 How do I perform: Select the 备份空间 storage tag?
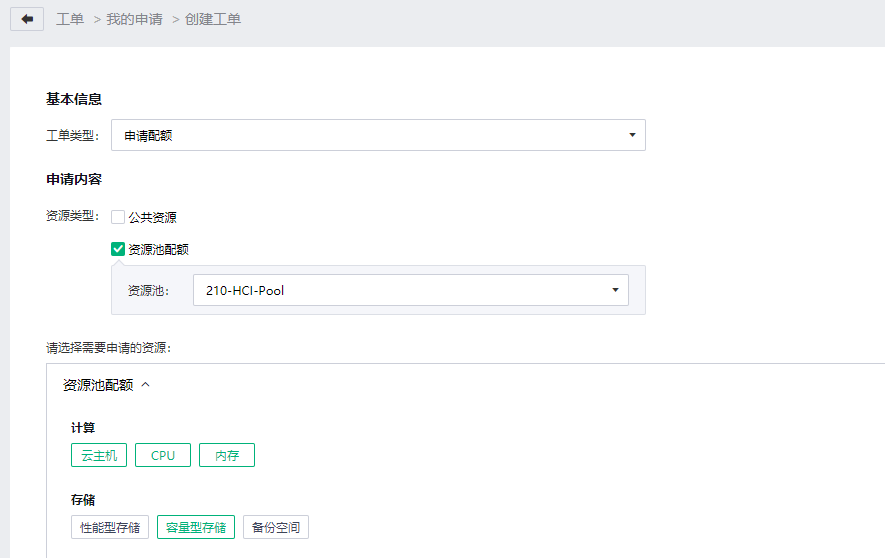276,528
